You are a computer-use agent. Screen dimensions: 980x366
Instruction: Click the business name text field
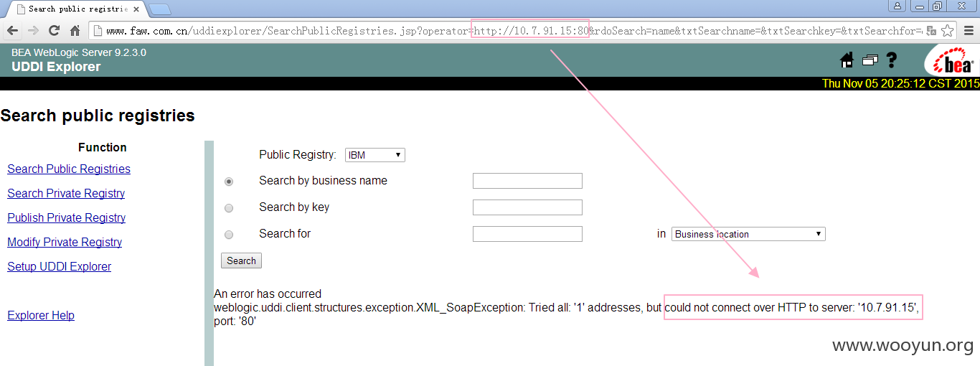527,181
